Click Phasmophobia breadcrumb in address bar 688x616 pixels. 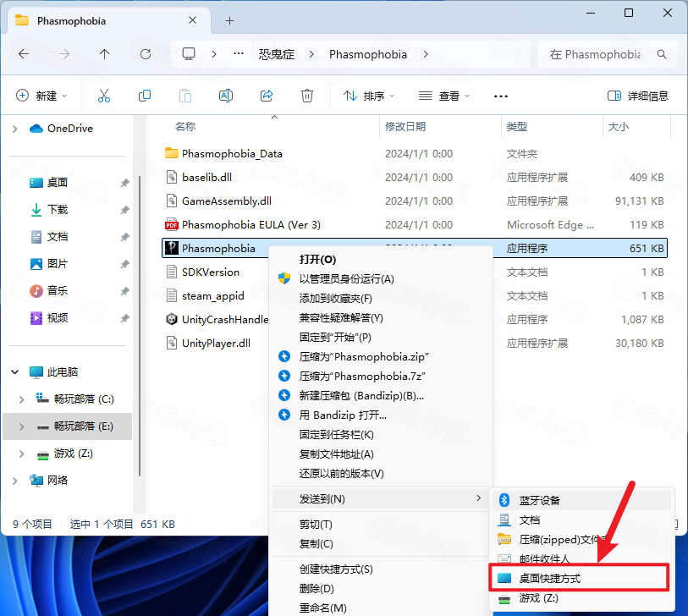point(367,54)
